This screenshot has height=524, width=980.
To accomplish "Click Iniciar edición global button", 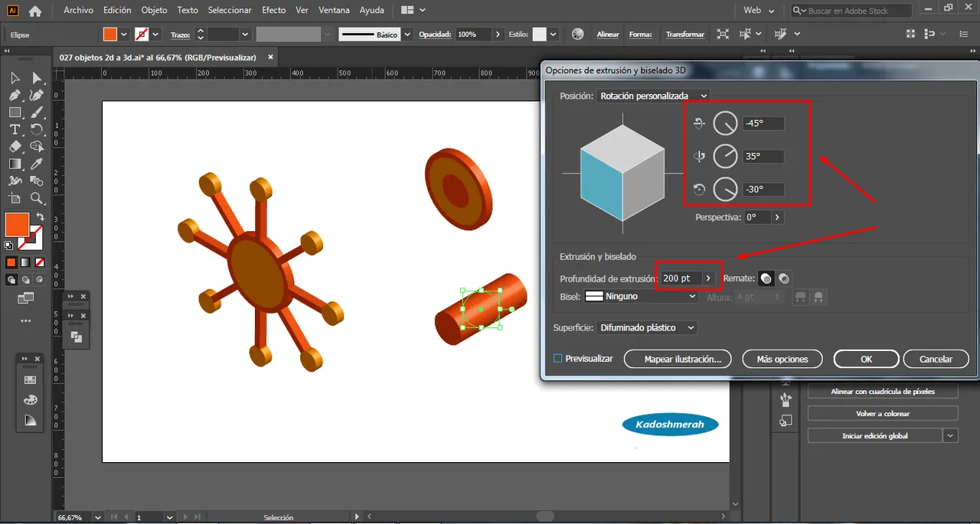I will 874,435.
